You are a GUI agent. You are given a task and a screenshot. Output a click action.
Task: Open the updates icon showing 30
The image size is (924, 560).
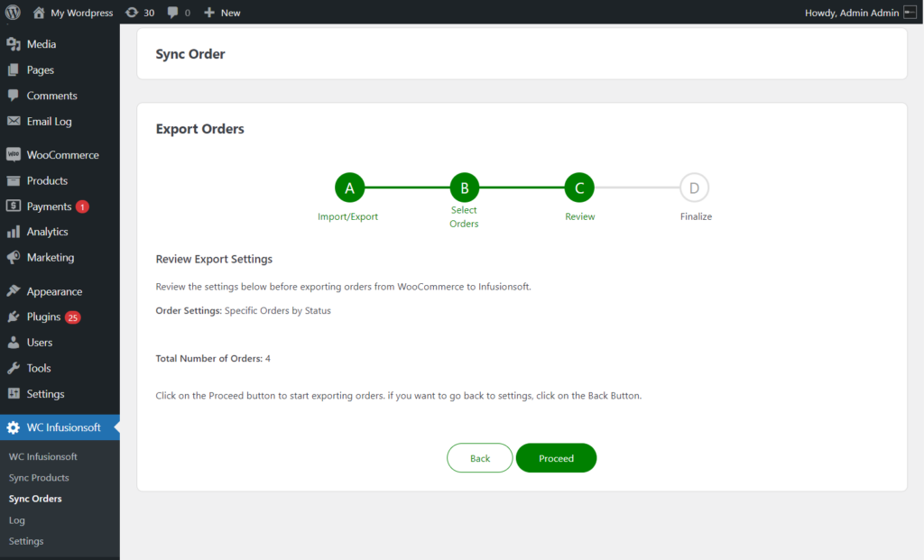tap(132, 13)
